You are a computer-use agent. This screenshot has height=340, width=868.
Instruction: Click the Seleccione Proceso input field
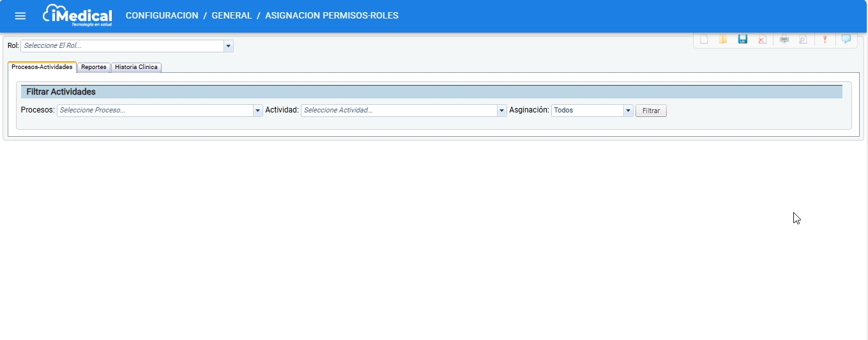click(155, 111)
